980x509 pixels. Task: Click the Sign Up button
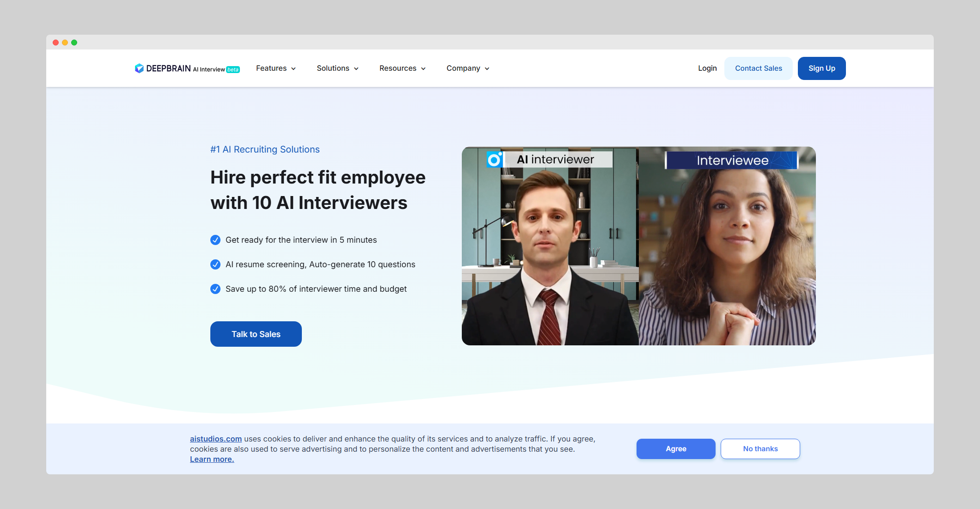[822, 68]
